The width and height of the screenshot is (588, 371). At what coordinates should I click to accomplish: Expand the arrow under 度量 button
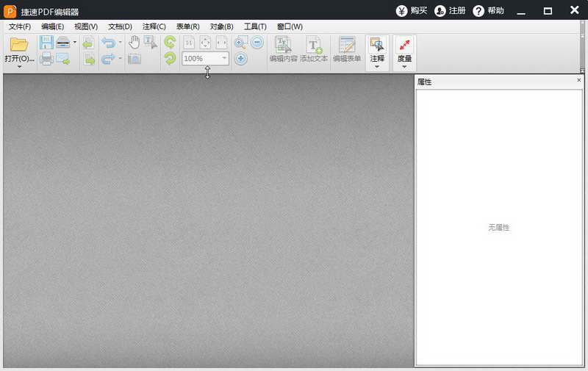click(404, 67)
